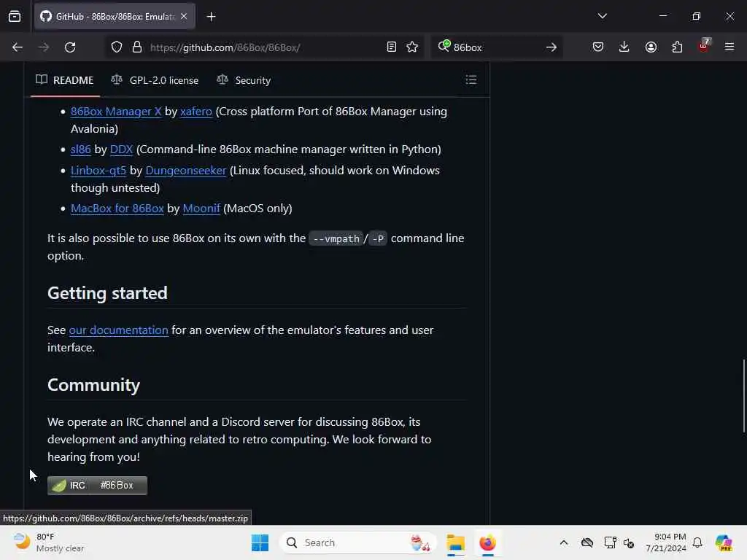Open Moonif author link
The width and height of the screenshot is (747, 560).
click(x=201, y=209)
